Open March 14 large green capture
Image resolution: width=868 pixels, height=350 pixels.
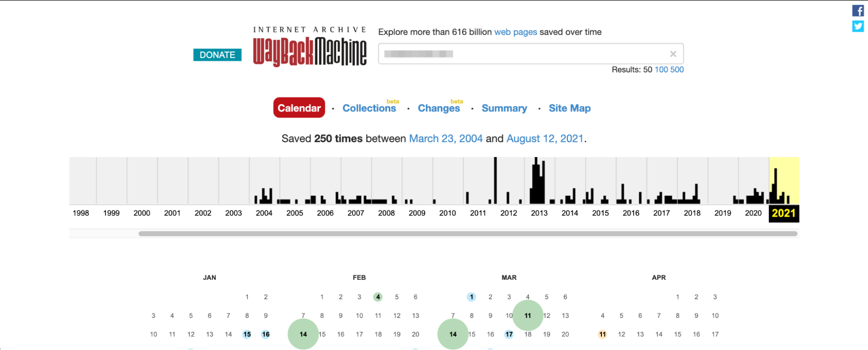[x=453, y=334]
